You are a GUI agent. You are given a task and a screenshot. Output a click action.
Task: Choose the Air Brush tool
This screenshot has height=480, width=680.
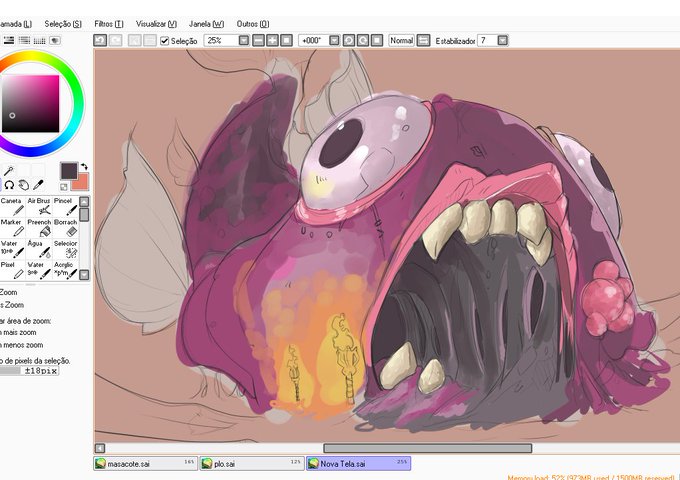tap(39, 207)
